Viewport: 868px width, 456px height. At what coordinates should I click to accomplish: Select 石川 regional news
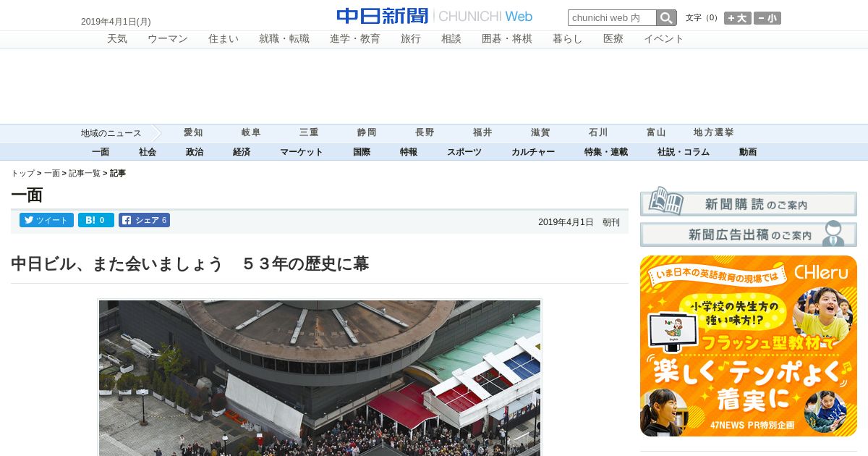pos(598,132)
